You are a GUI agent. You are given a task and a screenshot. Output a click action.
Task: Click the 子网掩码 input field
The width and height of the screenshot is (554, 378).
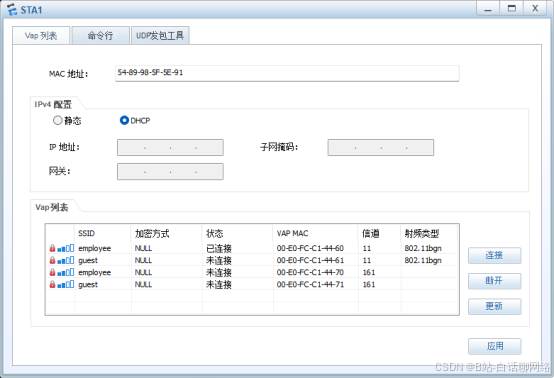point(381,148)
